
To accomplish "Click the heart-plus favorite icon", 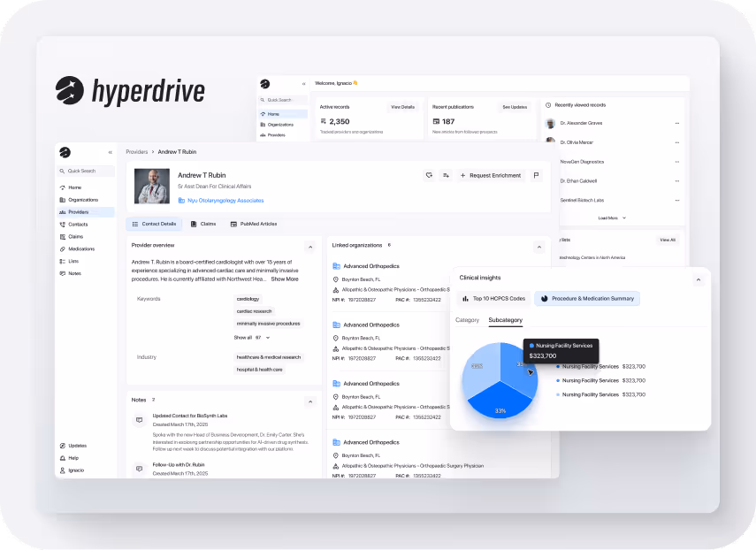I will 429,175.
